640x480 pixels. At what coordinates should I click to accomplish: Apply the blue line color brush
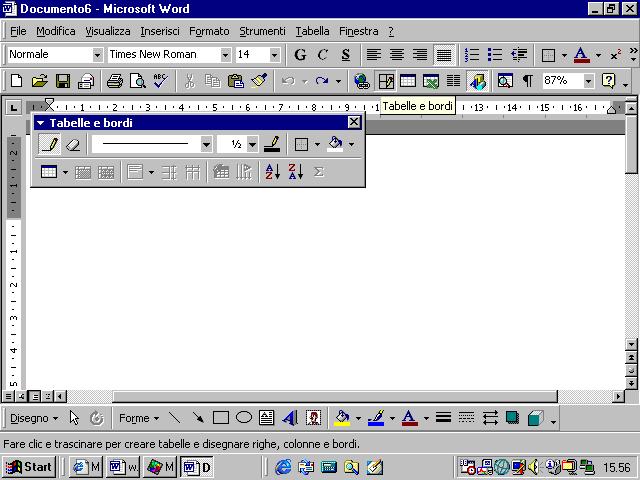(x=376, y=418)
